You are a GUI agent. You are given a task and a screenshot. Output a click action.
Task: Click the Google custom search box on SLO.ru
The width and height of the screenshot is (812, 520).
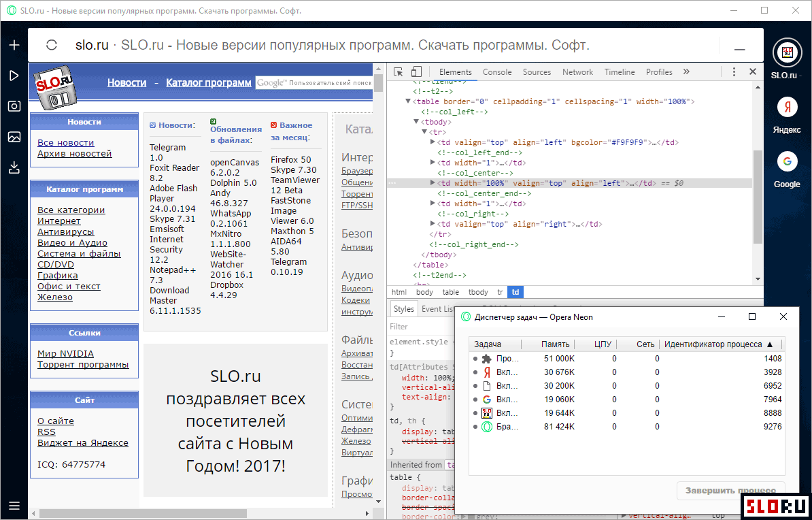pos(314,83)
